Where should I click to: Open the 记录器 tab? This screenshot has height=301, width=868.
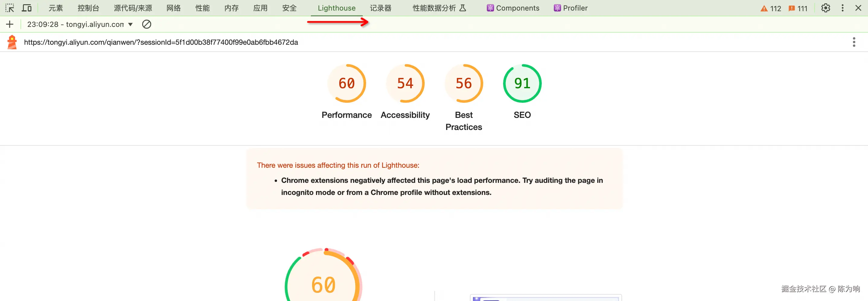[x=381, y=8]
